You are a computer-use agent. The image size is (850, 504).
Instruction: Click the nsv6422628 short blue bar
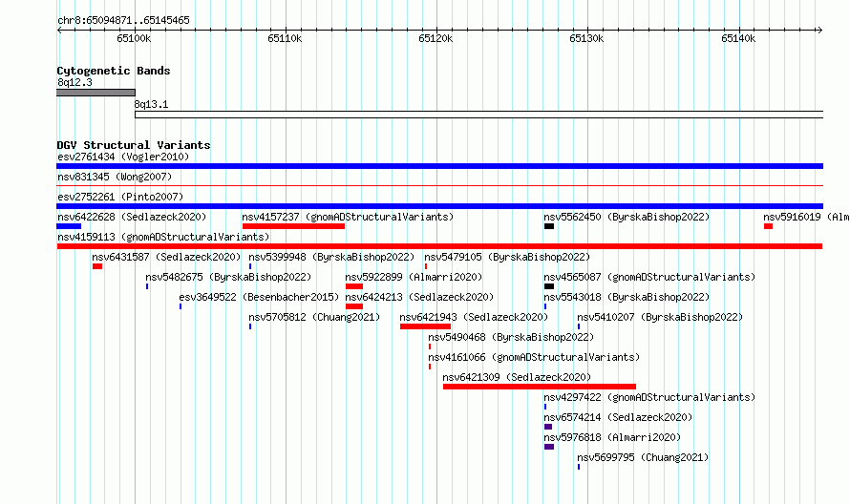pyautogui.click(x=69, y=226)
